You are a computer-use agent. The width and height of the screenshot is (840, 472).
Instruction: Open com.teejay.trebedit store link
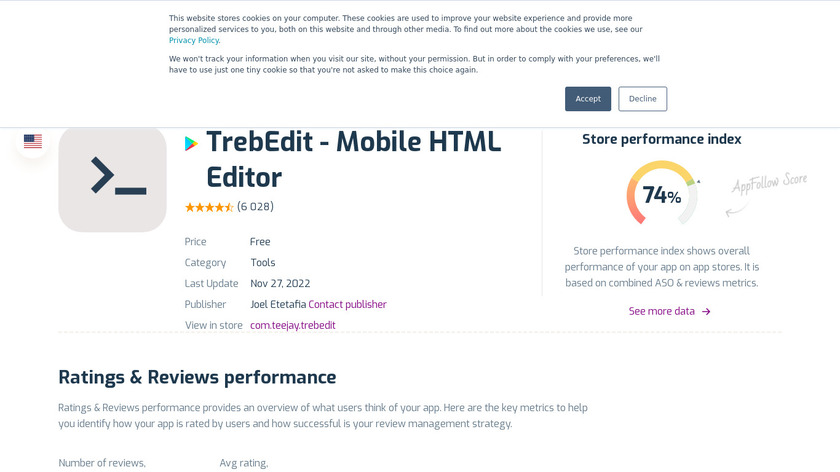click(293, 325)
